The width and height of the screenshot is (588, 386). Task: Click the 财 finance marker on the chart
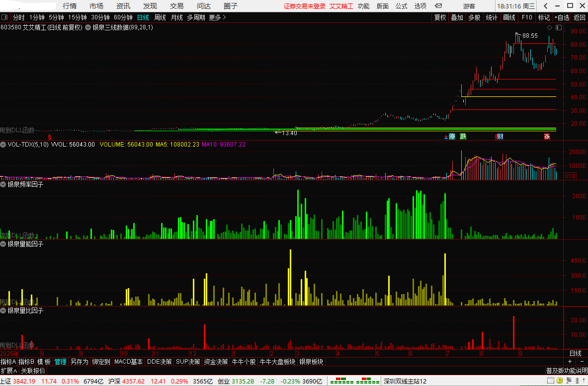[500, 137]
